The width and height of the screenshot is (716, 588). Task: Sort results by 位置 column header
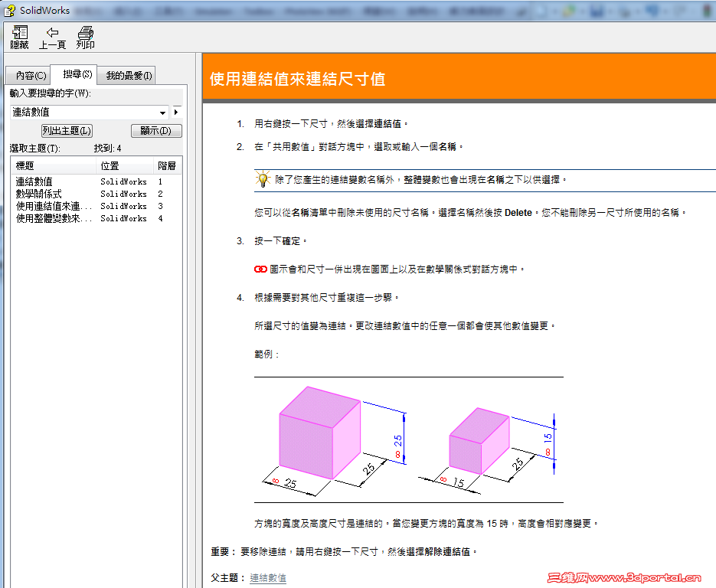pos(125,165)
